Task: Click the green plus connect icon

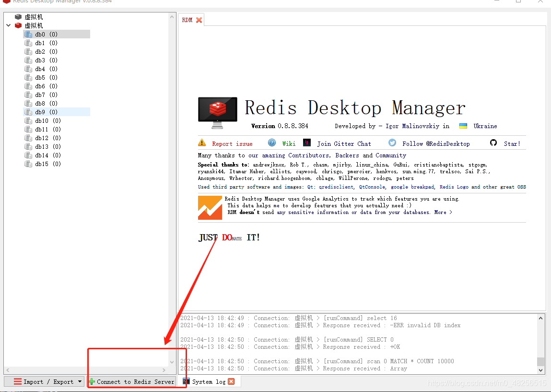Action: click(x=92, y=382)
